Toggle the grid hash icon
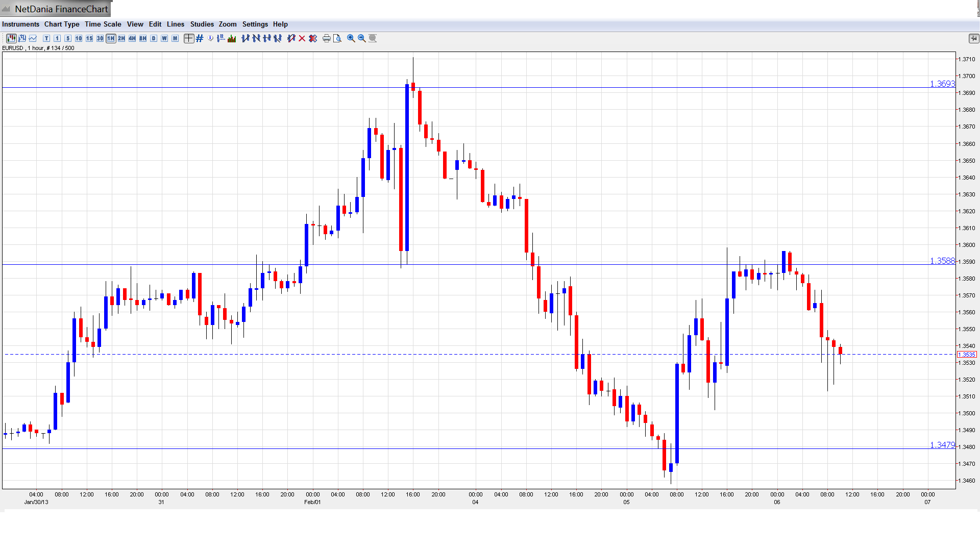Viewport: 980px width, 551px height. point(200,38)
